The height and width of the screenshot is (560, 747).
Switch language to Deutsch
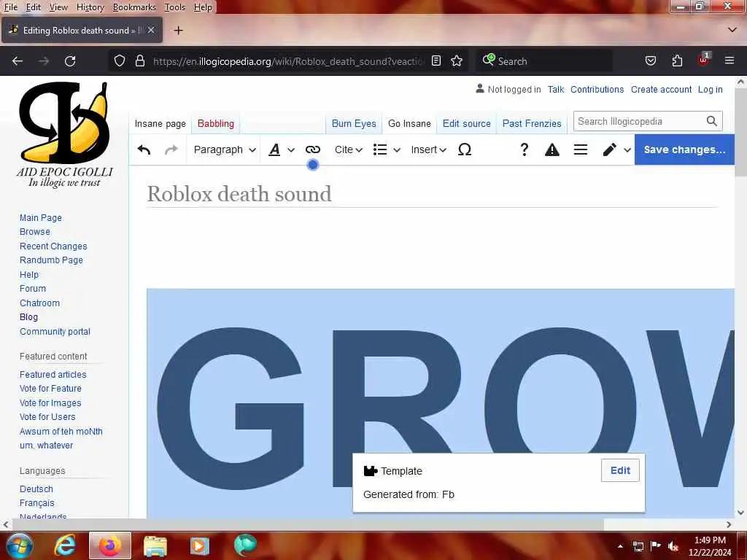36,489
